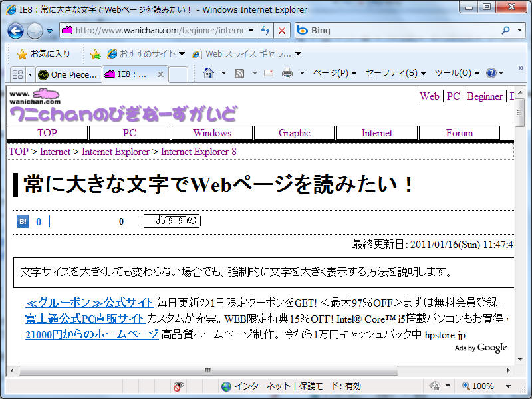Viewport: 532px width, 399px height.
Task: Click Add to Favorites Bar star icon
Action: pyautogui.click(x=96, y=54)
